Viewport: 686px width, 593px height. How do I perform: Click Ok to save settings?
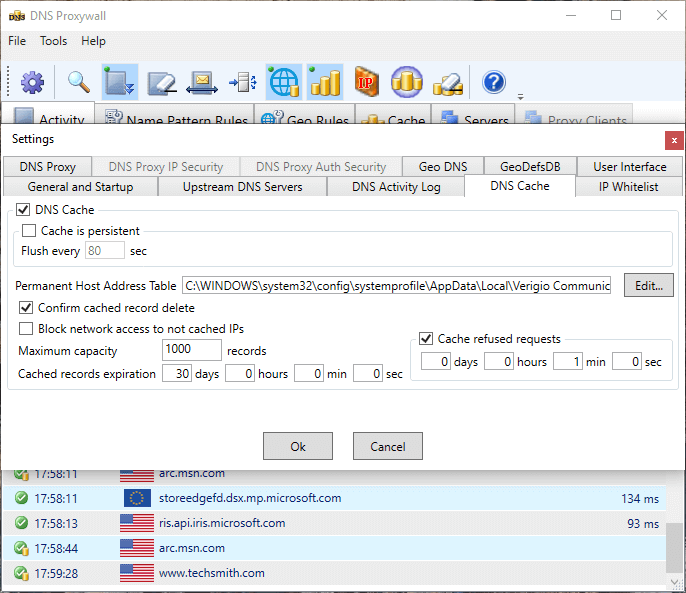[298, 446]
